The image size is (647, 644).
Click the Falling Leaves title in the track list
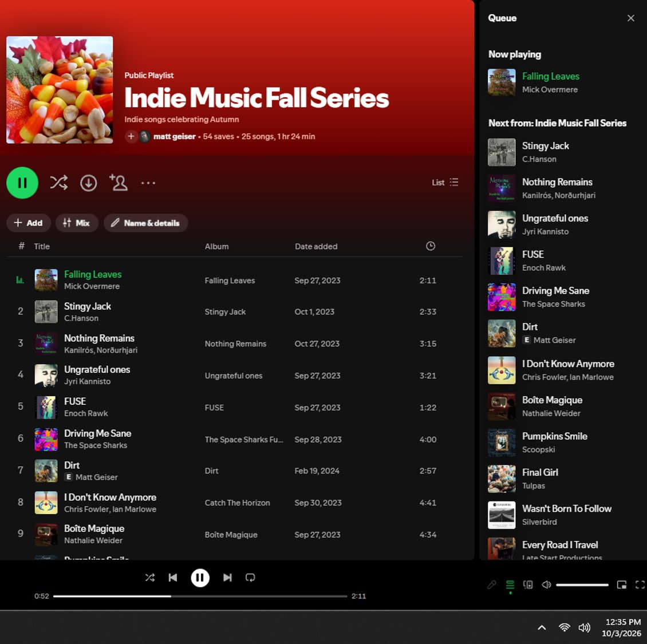pyautogui.click(x=93, y=274)
